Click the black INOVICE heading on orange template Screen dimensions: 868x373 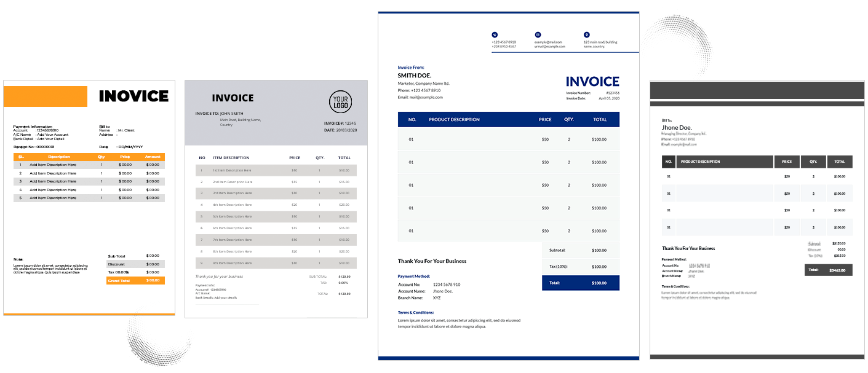coord(133,96)
